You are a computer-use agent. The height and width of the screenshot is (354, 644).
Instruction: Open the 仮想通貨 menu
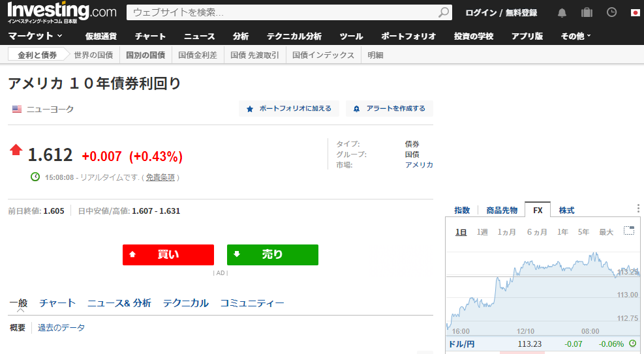(x=101, y=36)
